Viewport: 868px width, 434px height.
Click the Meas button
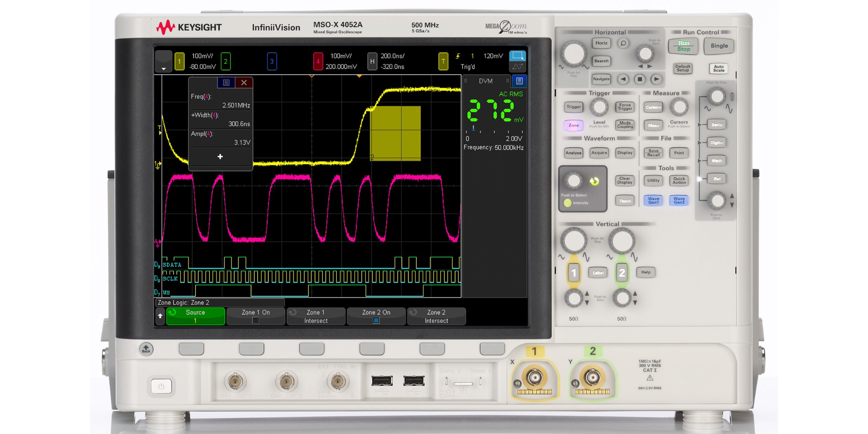[653, 125]
